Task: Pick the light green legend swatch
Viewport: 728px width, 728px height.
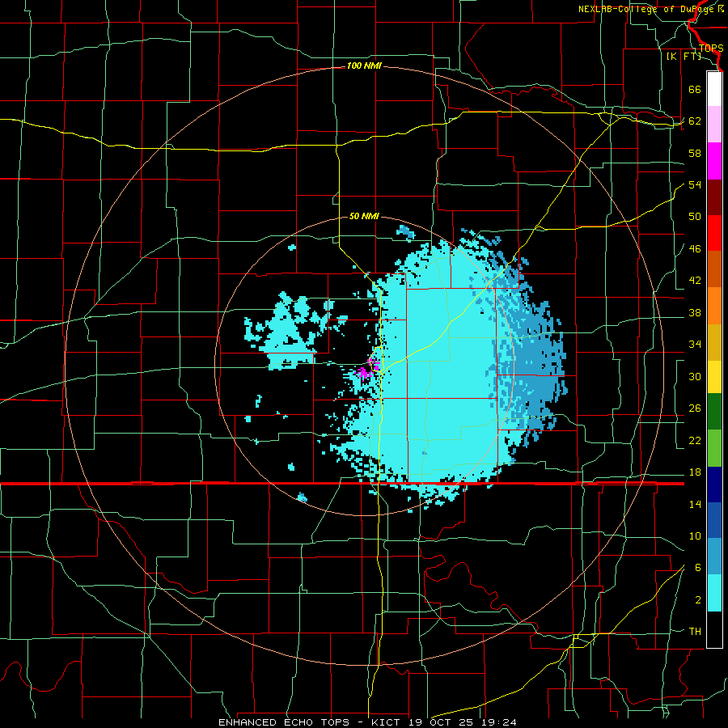Action: (x=714, y=448)
